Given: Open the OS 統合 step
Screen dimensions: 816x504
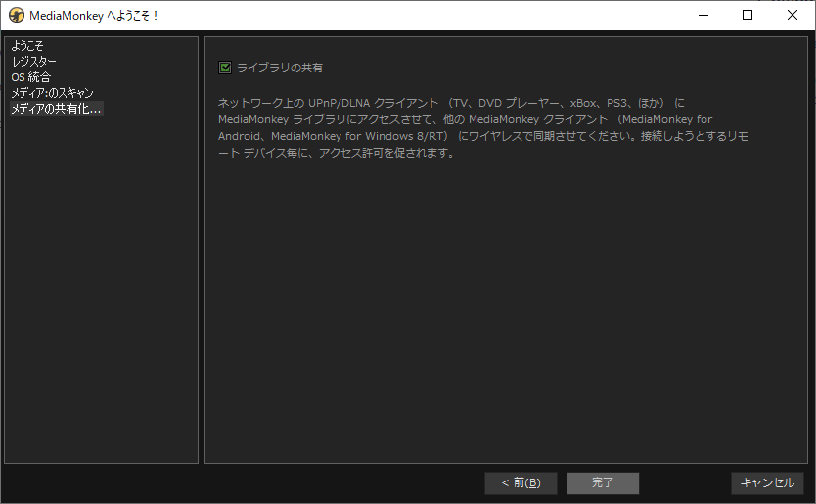Looking at the screenshot, I should pyautogui.click(x=31, y=77).
